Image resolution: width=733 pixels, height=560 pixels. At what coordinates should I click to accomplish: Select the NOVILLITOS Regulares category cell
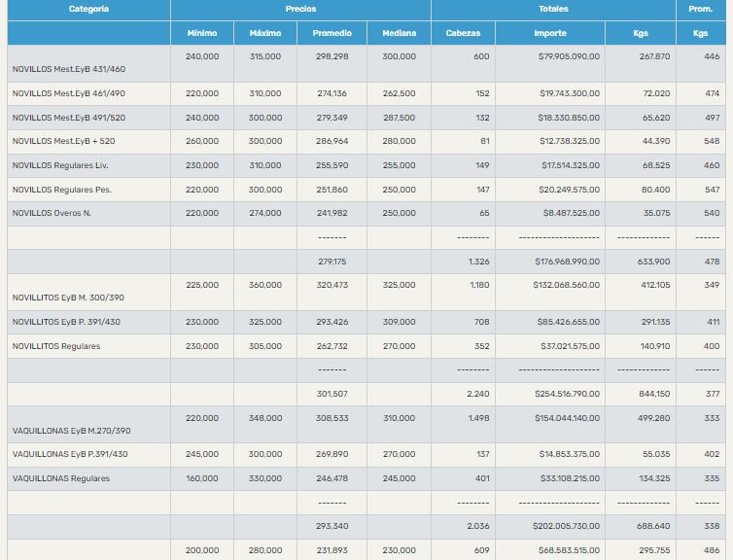coord(56,346)
